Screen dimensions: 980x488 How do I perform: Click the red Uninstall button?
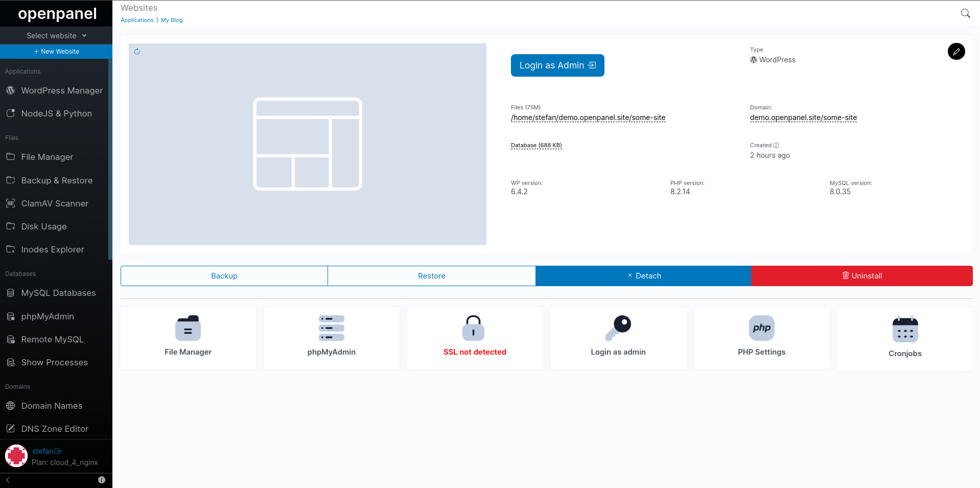click(x=862, y=276)
